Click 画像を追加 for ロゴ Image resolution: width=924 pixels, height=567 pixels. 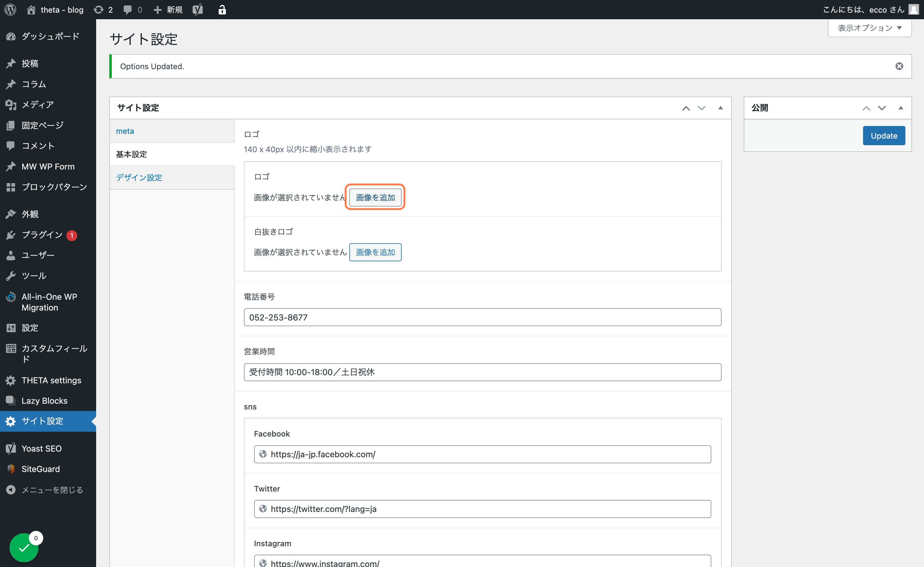click(375, 198)
